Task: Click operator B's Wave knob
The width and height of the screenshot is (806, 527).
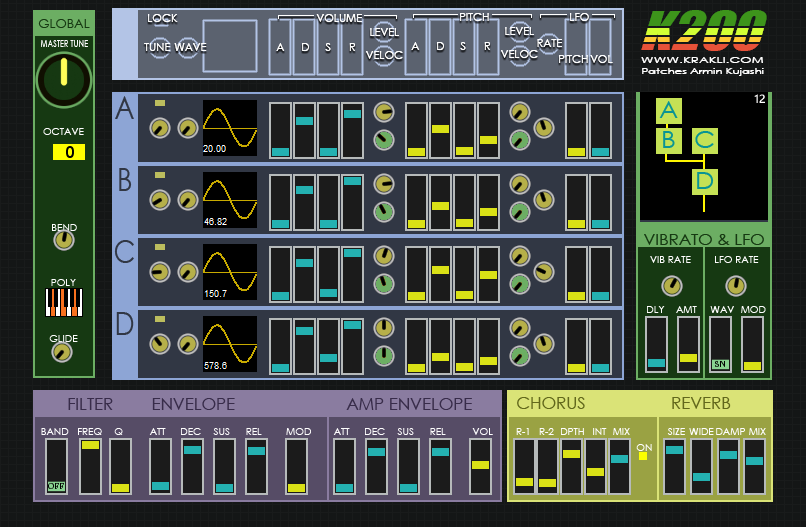Action: [187, 199]
